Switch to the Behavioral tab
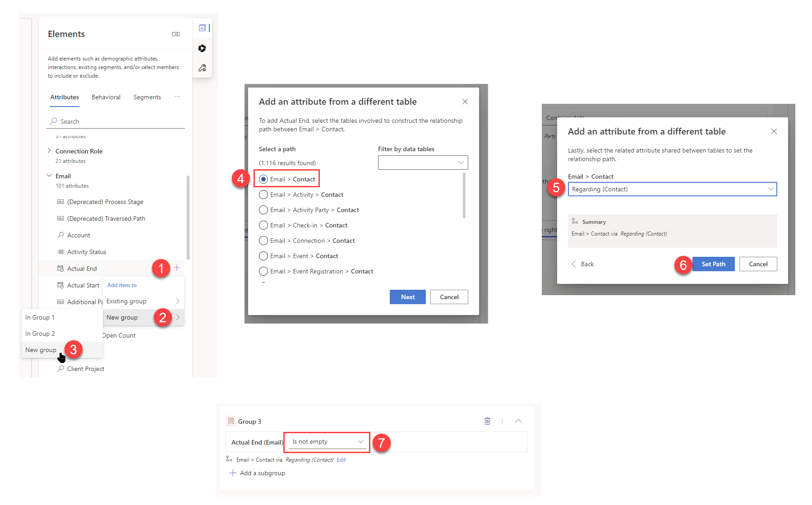 [106, 97]
